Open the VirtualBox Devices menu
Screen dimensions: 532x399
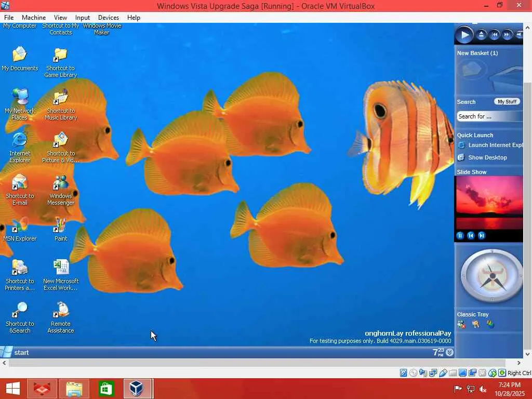[x=108, y=18]
